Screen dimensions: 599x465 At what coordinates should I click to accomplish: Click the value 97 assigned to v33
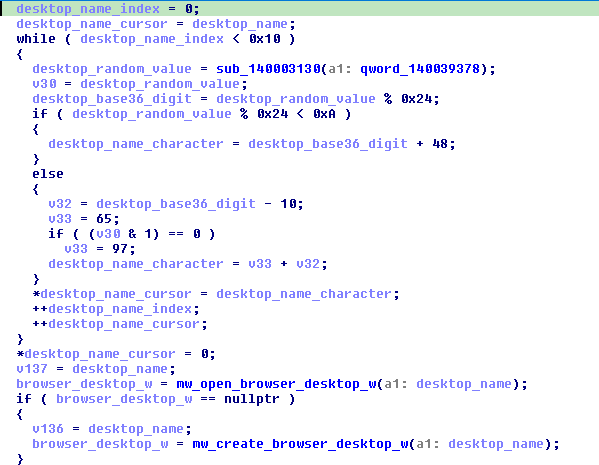(120, 249)
